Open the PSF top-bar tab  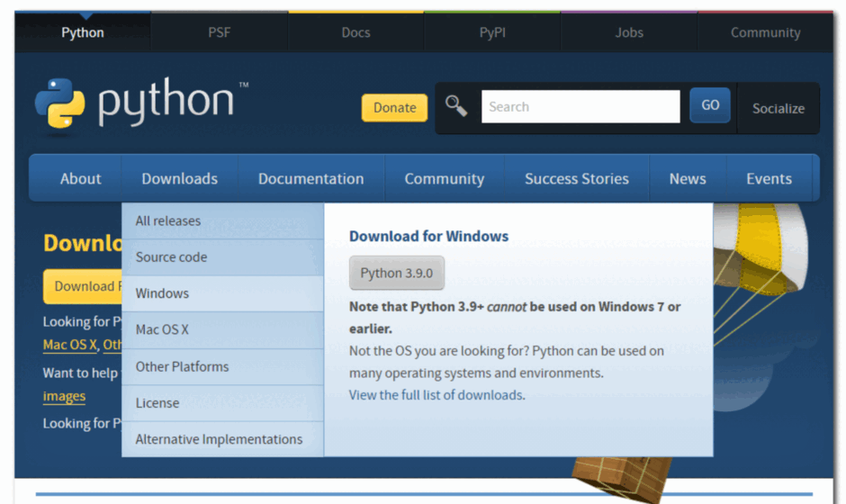click(219, 32)
